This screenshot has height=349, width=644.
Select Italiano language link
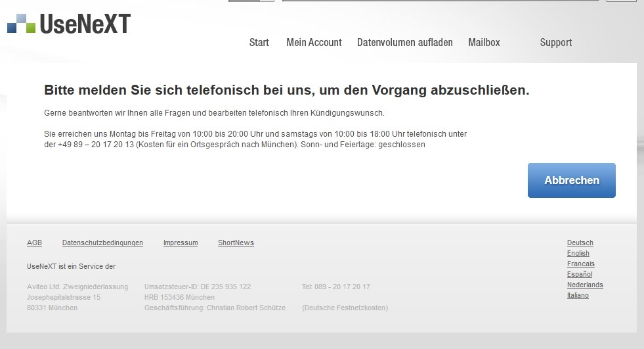578,295
